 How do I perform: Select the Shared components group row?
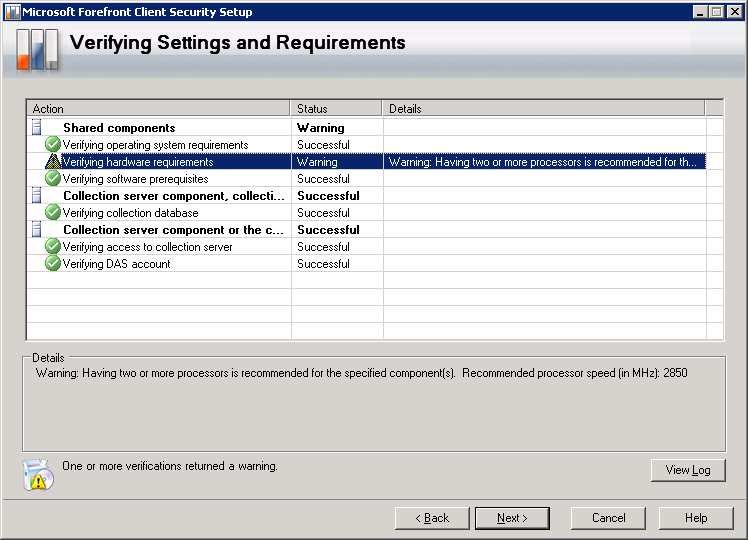[x=366, y=127]
